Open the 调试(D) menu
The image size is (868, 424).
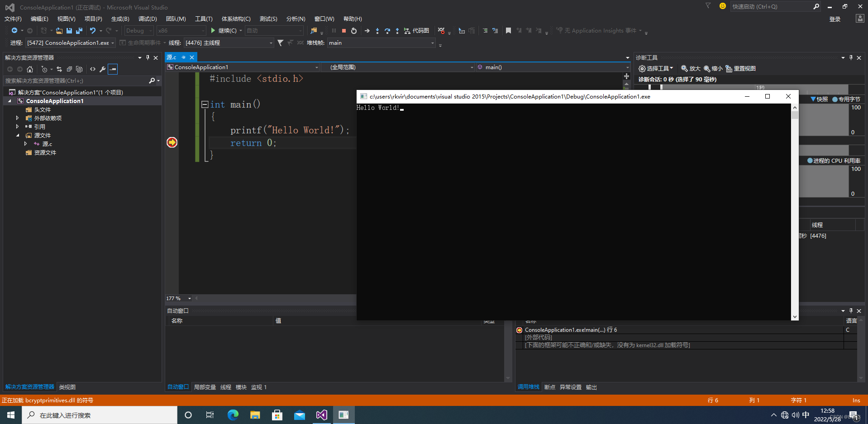[x=148, y=19]
